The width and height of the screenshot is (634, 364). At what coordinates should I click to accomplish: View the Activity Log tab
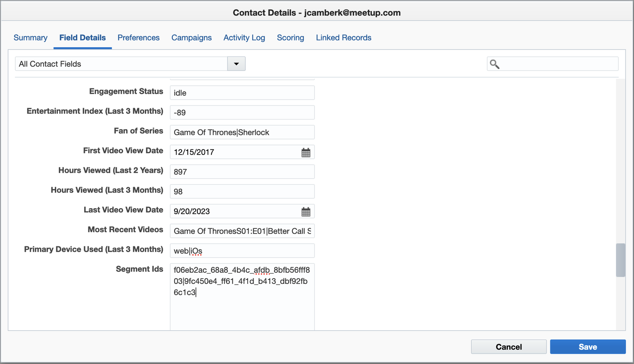[x=244, y=38]
